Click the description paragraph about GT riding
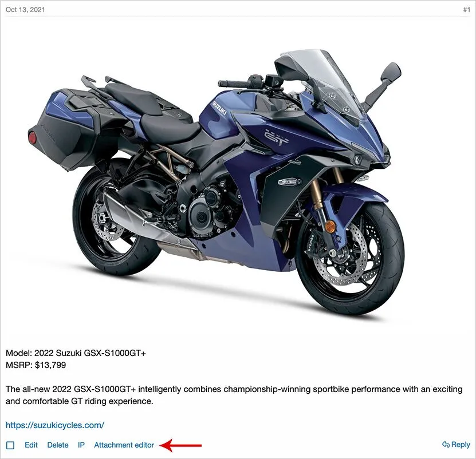This screenshot has height=459, width=476. pos(234,395)
